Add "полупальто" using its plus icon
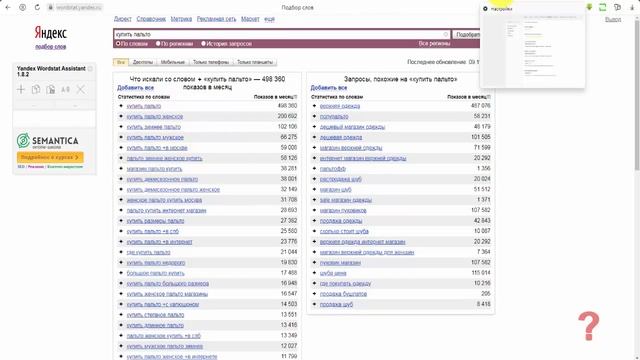 tap(314, 116)
